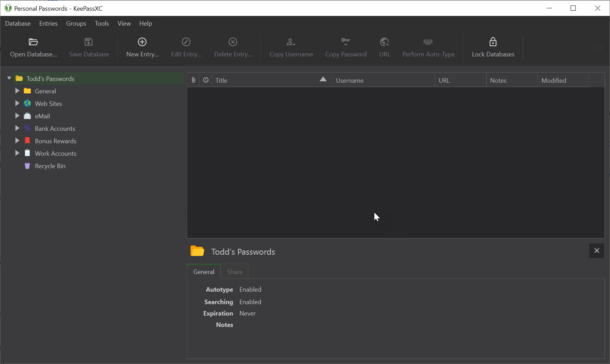Select the Bank Accounts percent icon
Viewport: 610px width, 364px height.
pyautogui.click(x=27, y=128)
